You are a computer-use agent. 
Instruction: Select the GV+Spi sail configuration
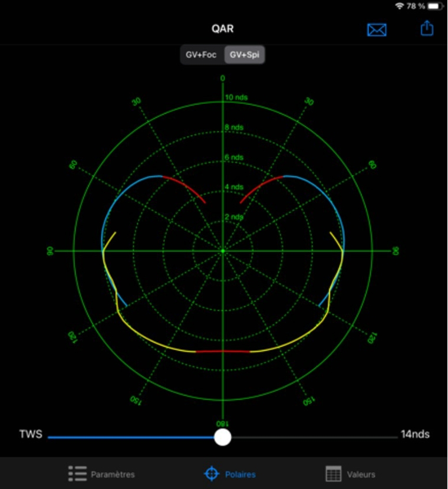pos(245,55)
